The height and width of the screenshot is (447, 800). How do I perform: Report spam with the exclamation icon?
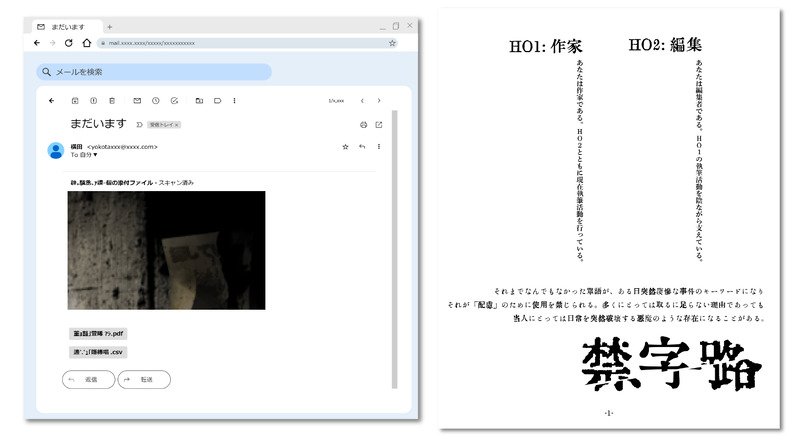(x=93, y=101)
